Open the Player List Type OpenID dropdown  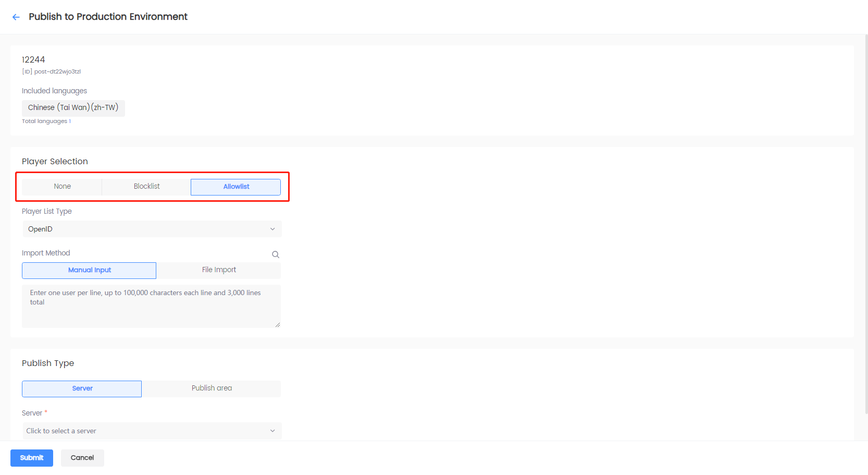coord(152,229)
